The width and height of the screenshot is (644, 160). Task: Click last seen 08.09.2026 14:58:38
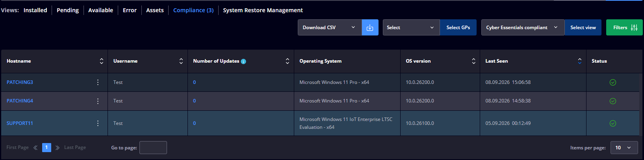coord(508,101)
